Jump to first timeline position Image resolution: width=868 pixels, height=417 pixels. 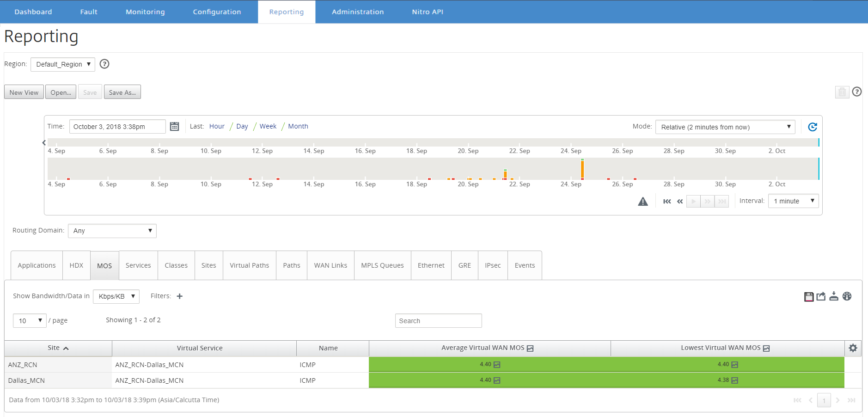(667, 202)
